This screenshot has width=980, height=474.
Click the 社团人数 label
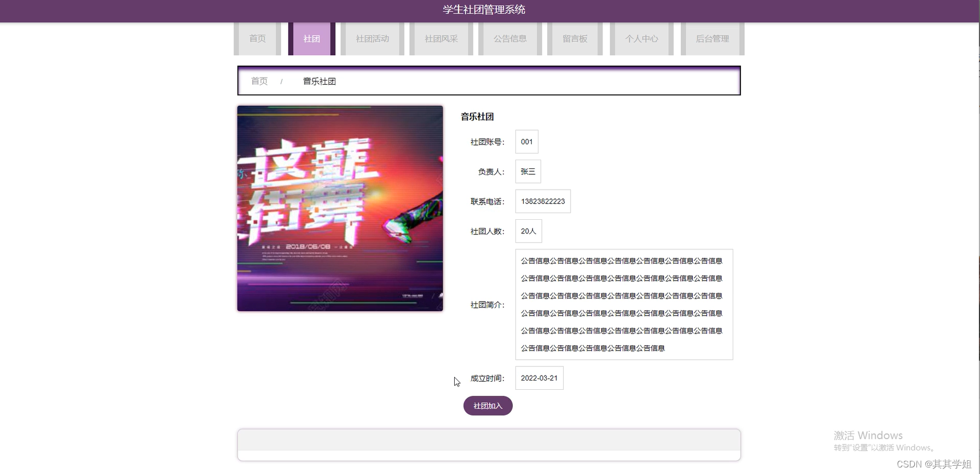[x=488, y=231]
